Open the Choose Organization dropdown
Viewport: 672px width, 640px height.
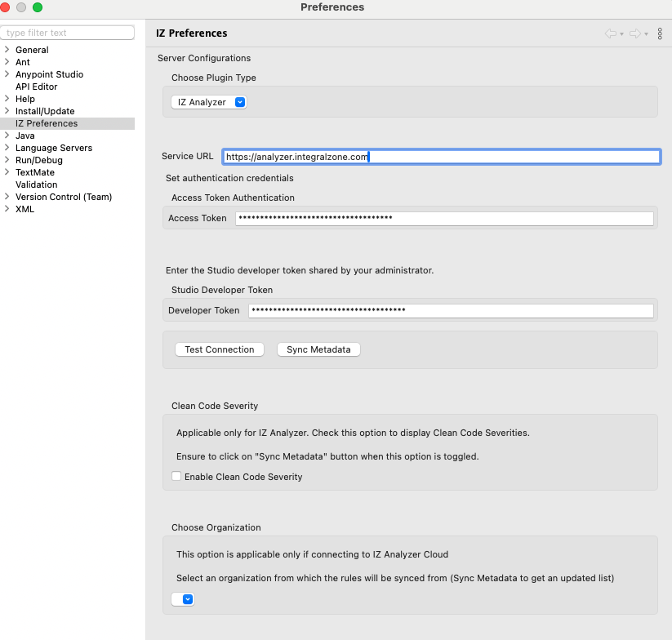183,599
